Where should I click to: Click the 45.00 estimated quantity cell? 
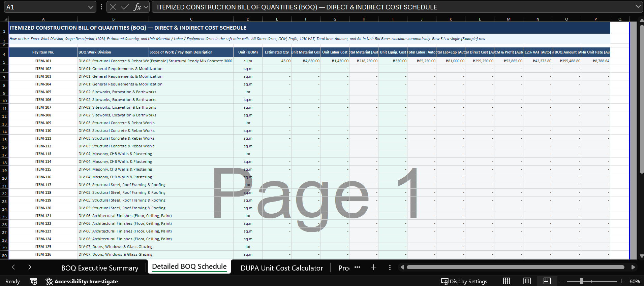277,61
